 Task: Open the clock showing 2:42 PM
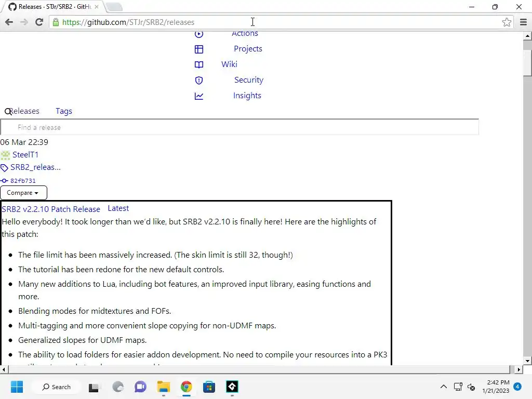click(x=496, y=387)
